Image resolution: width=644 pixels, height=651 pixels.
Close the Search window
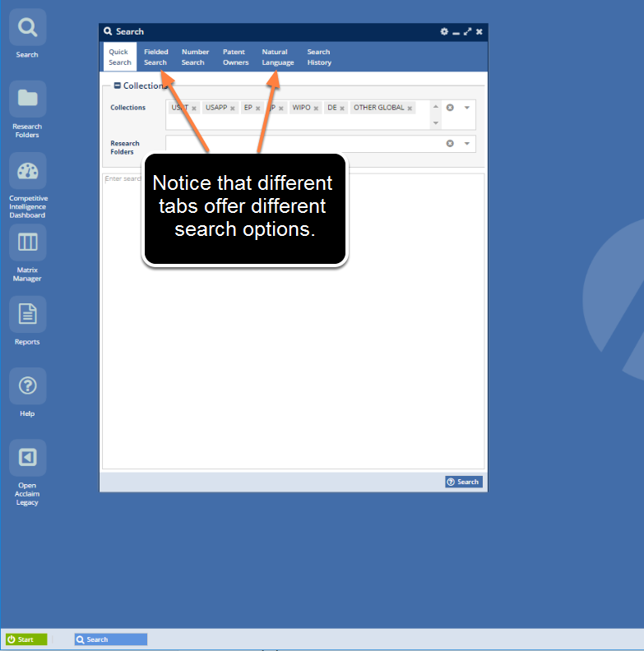pyautogui.click(x=479, y=31)
